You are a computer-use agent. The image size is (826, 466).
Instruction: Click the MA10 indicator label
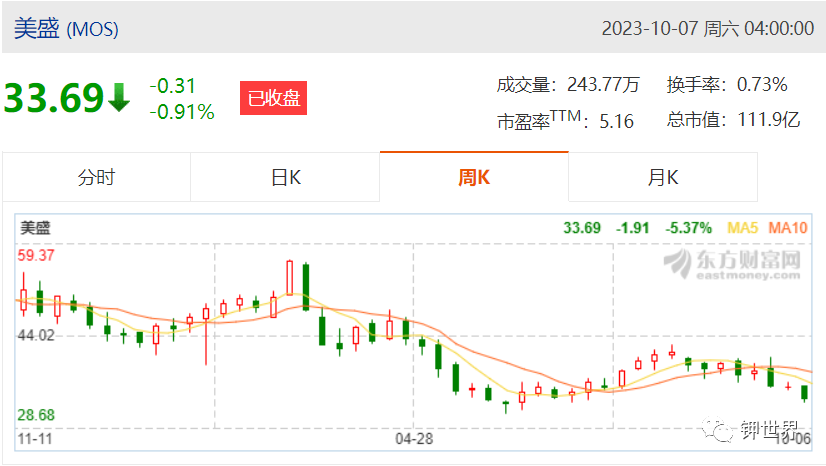pyautogui.click(x=788, y=228)
